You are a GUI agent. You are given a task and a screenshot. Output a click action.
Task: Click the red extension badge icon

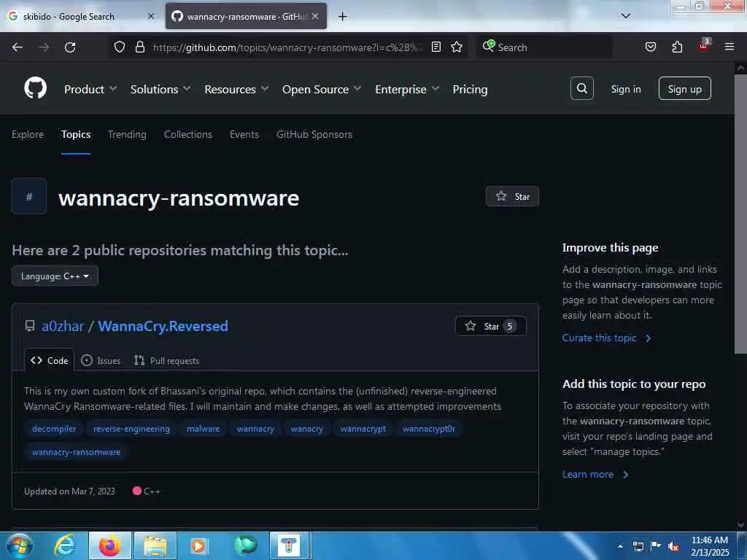pyautogui.click(x=704, y=46)
